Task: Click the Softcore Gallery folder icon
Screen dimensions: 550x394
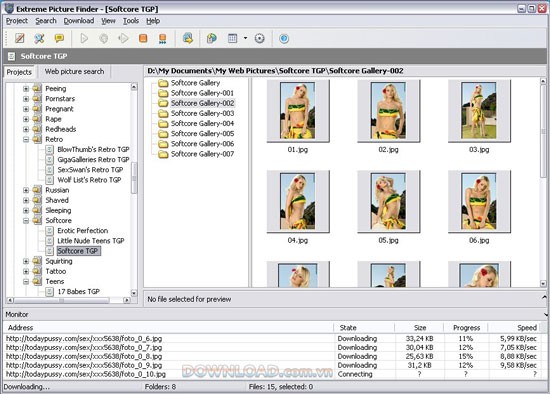Action: click(x=163, y=83)
